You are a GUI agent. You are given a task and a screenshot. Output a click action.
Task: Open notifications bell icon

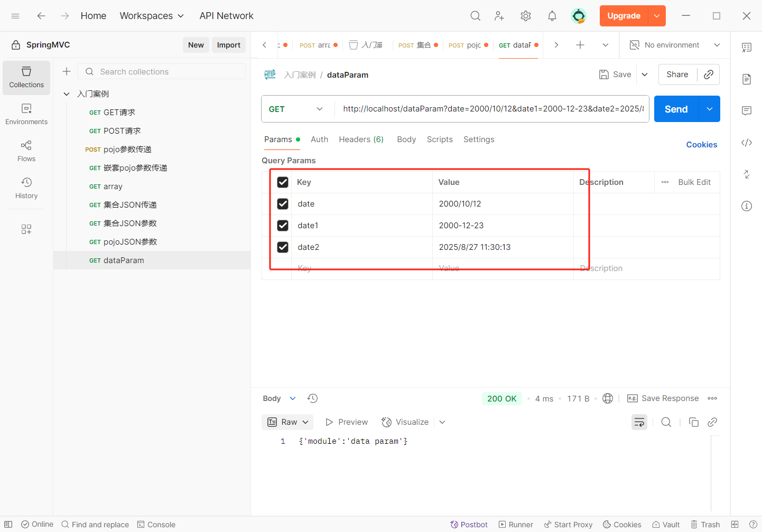(552, 16)
